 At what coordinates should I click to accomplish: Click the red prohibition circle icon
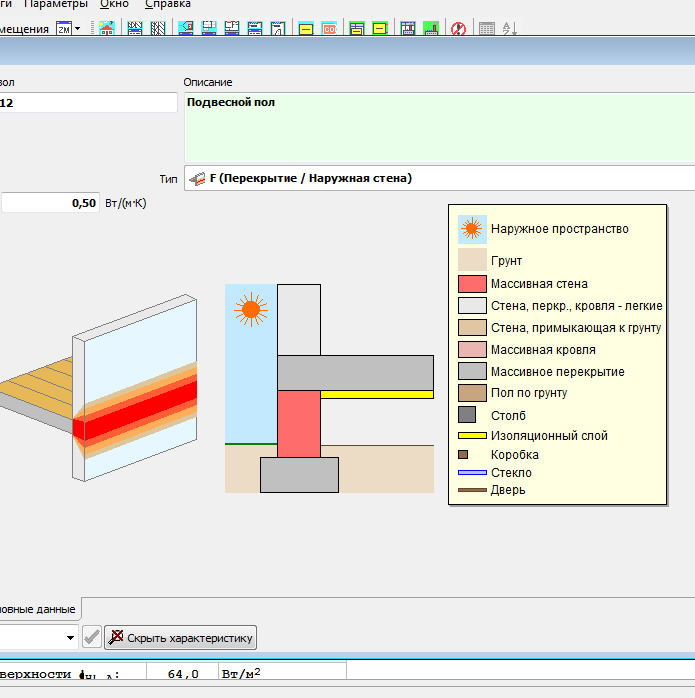pyautogui.click(x=459, y=28)
